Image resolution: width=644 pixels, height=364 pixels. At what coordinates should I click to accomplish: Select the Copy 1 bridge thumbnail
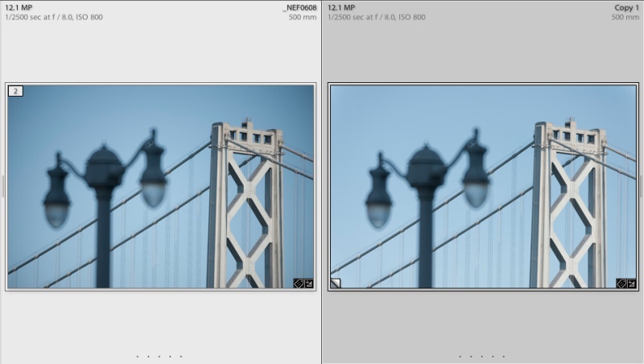point(483,187)
